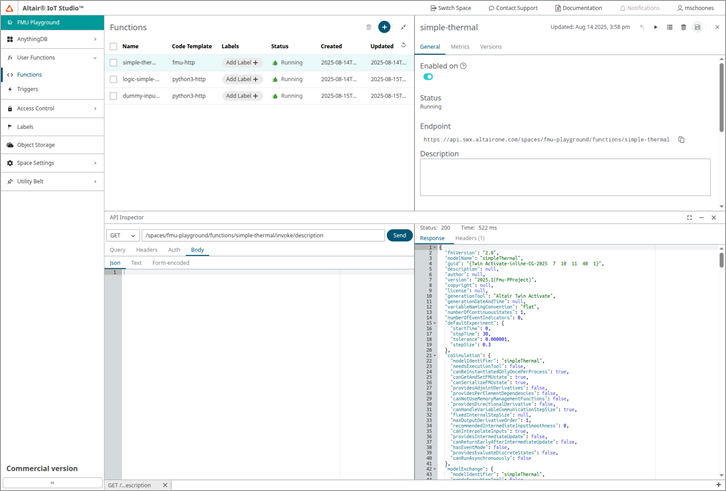Refresh the functions list
726x491 pixels.
tap(404, 45)
